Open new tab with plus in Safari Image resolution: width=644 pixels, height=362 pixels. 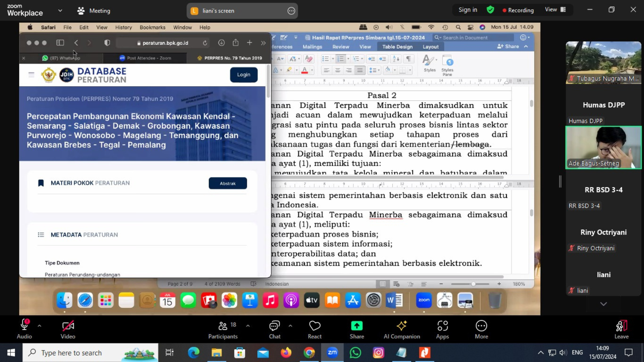[249, 43]
